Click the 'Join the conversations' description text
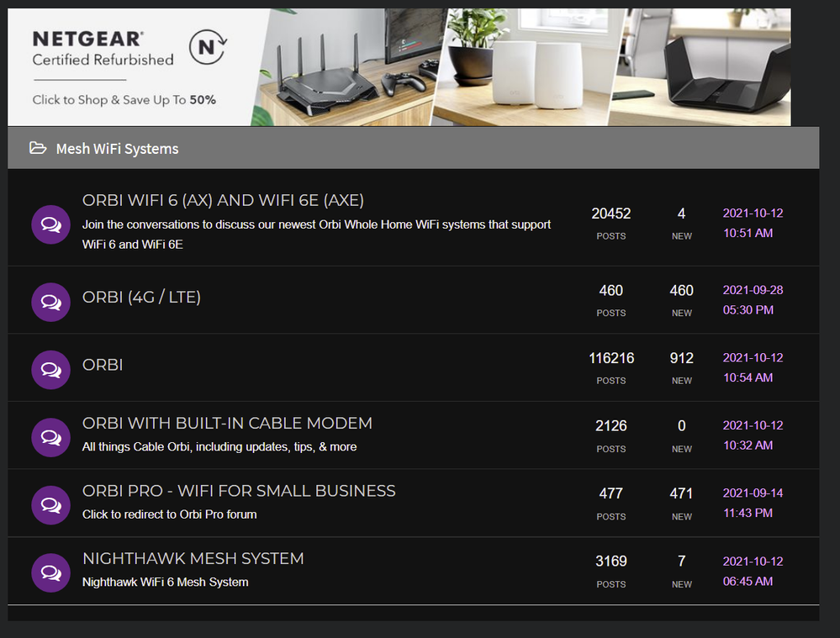The width and height of the screenshot is (840, 638). [316, 234]
